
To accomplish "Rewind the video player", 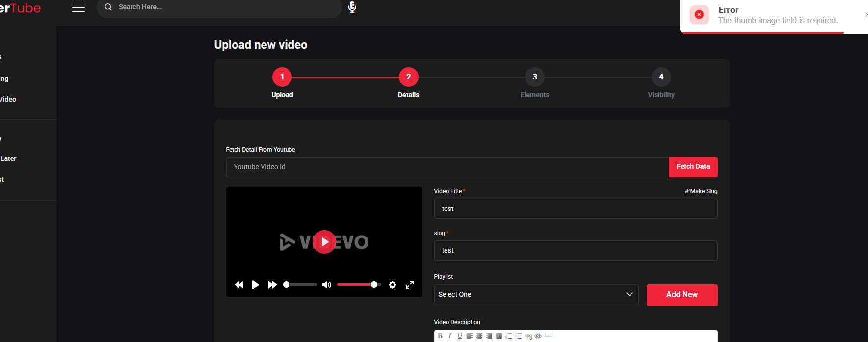I will tap(239, 285).
